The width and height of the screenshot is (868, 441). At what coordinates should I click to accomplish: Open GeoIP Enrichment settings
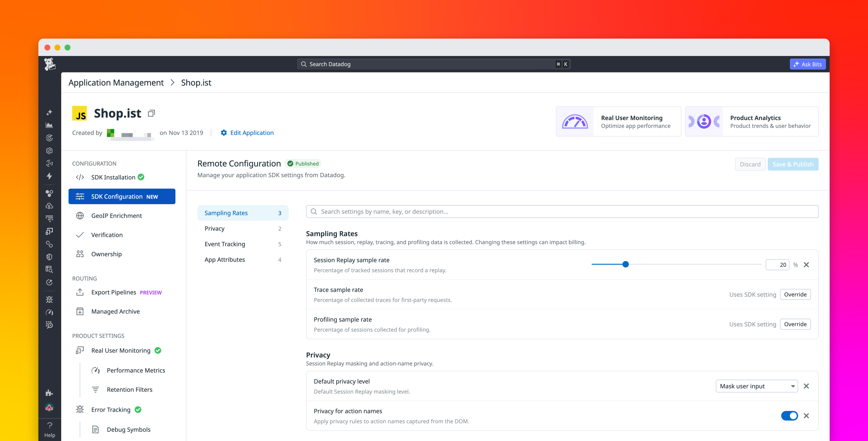pos(122,216)
